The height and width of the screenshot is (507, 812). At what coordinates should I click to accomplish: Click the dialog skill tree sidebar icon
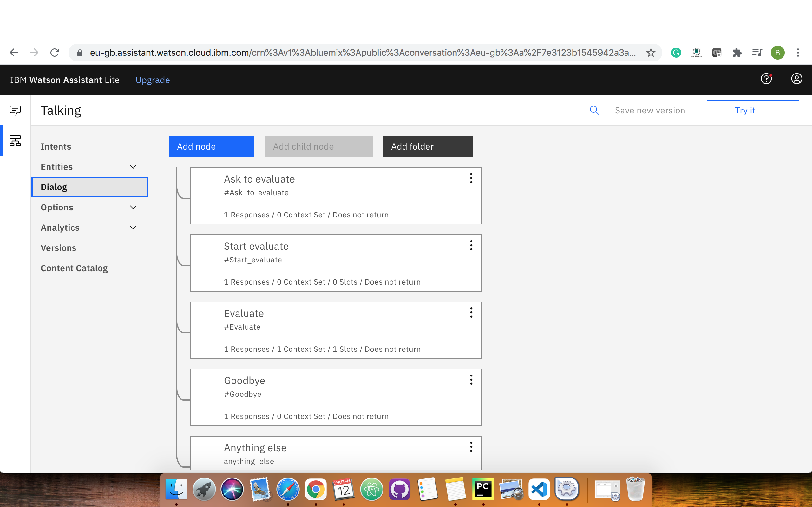tap(15, 141)
